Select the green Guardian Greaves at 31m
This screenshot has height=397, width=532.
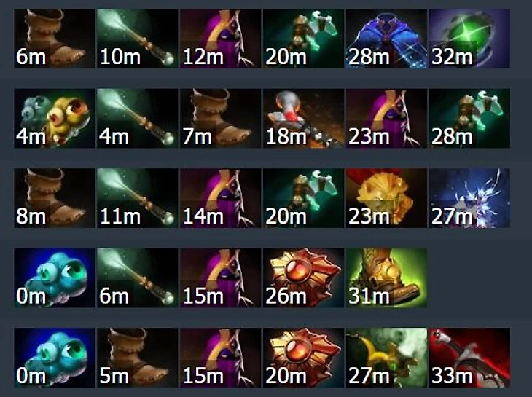pos(386,278)
